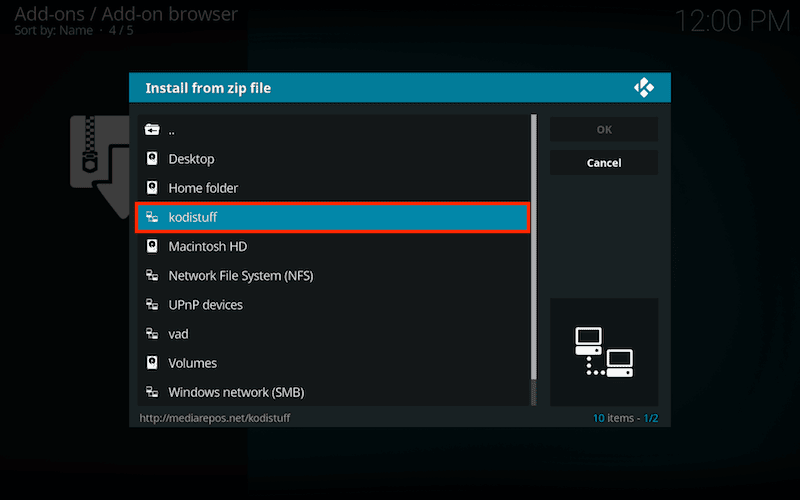Click the zip file icon behind dialog
The width and height of the screenshot is (800, 500).
99,166
